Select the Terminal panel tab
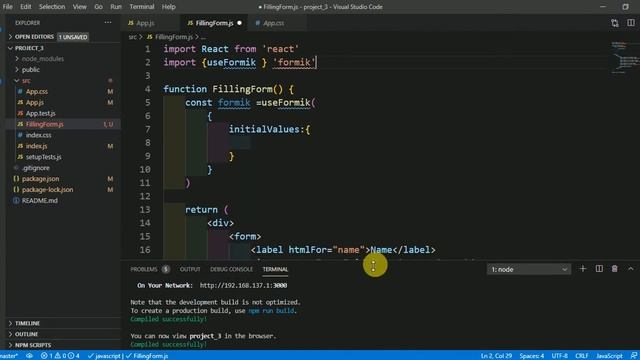Viewport: 640px width, 360px height. click(275, 269)
